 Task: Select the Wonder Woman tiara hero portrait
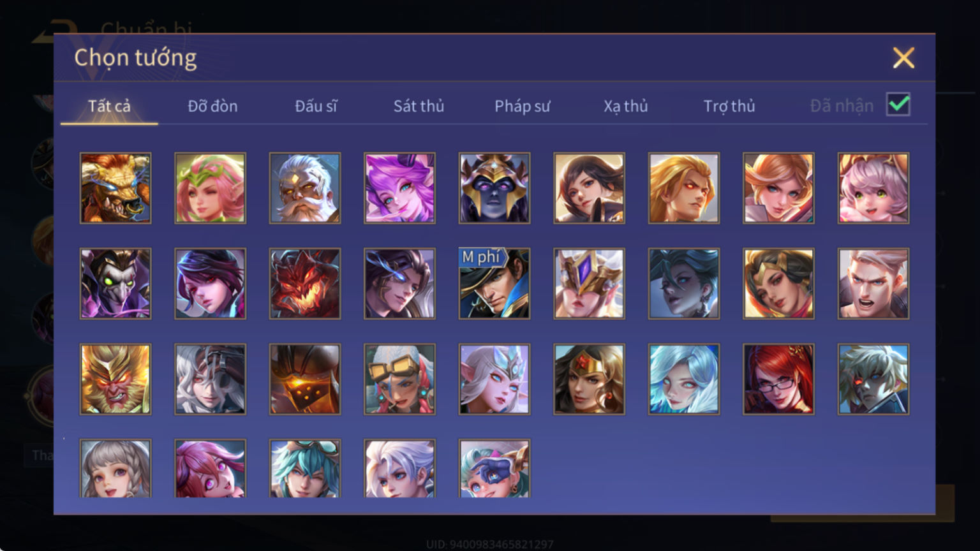tap(589, 379)
